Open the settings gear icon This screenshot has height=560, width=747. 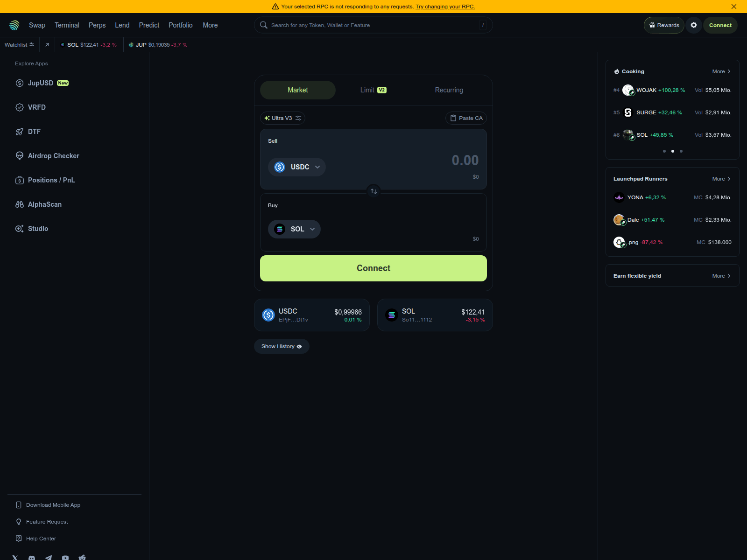(694, 25)
